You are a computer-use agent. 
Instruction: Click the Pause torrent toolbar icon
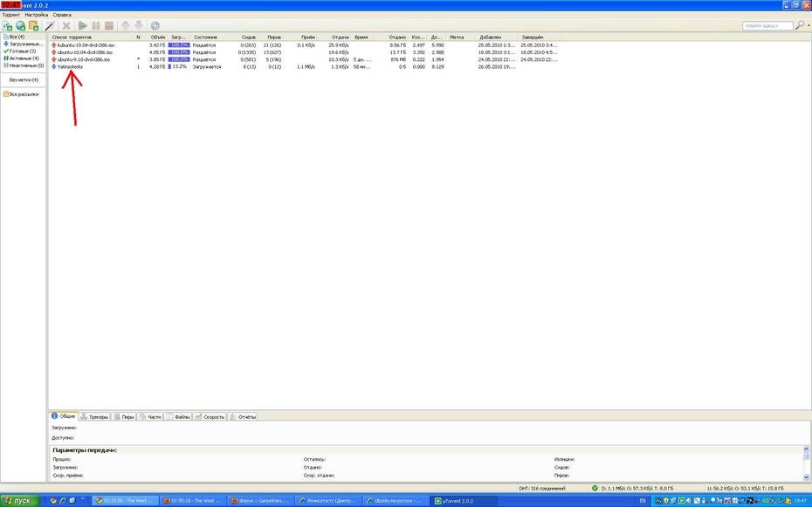point(96,25)
